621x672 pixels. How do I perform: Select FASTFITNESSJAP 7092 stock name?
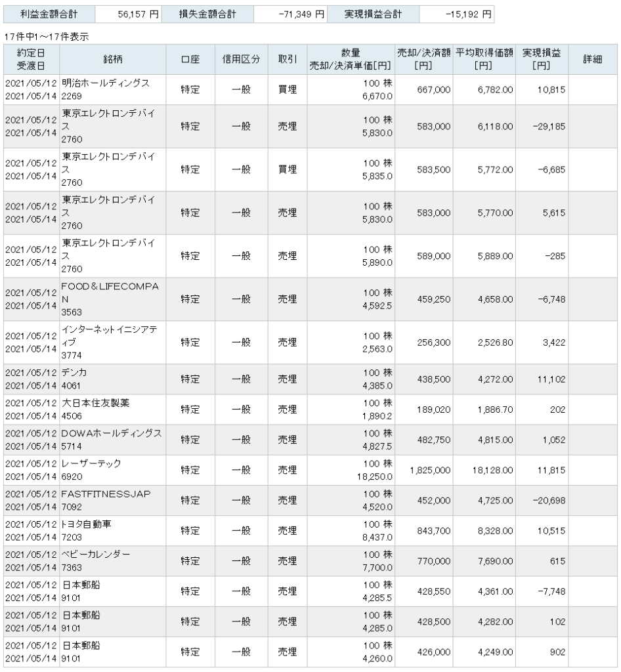pos(106,501)
